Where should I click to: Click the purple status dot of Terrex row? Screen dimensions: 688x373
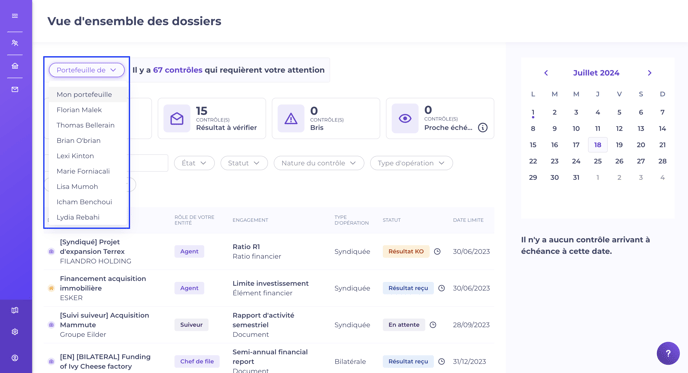point(51,251)
